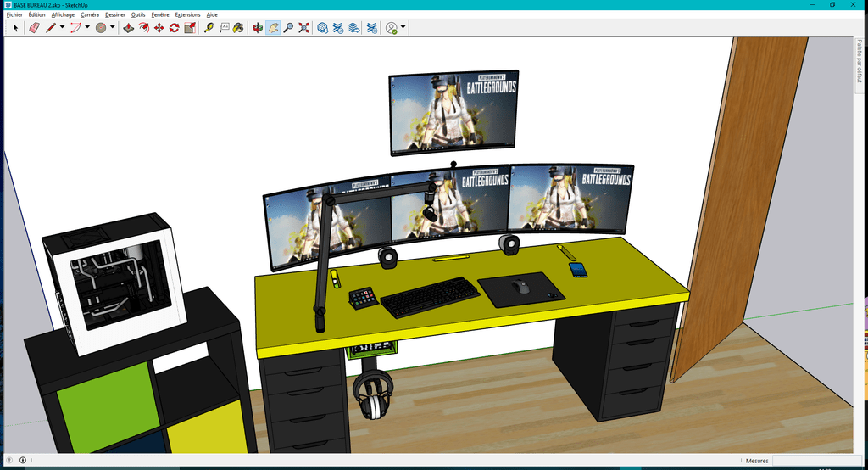The image size is (868, 470).
Task: Select the Push/Pull tool
Action: [129, 27]
